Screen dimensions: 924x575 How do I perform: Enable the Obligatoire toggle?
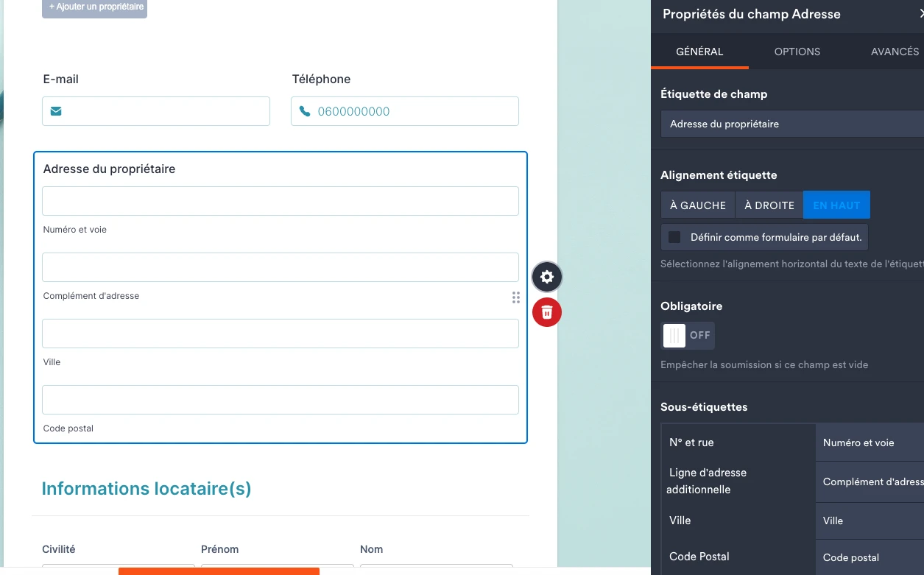tap(688, 335)
